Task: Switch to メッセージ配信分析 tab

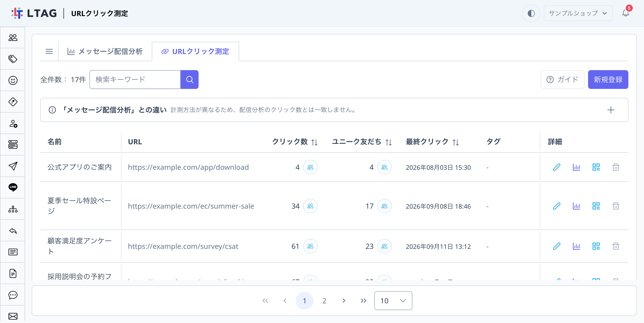Action: [x=105, y=51]
